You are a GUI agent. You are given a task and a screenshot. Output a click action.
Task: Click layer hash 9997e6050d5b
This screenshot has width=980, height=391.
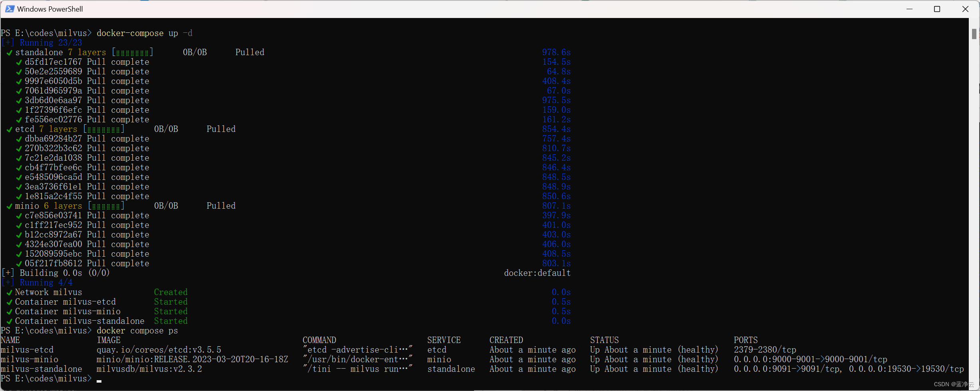(53, 81)
